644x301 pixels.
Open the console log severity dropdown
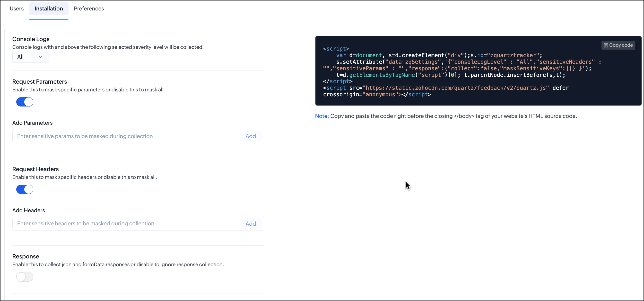tap(30, 57)
